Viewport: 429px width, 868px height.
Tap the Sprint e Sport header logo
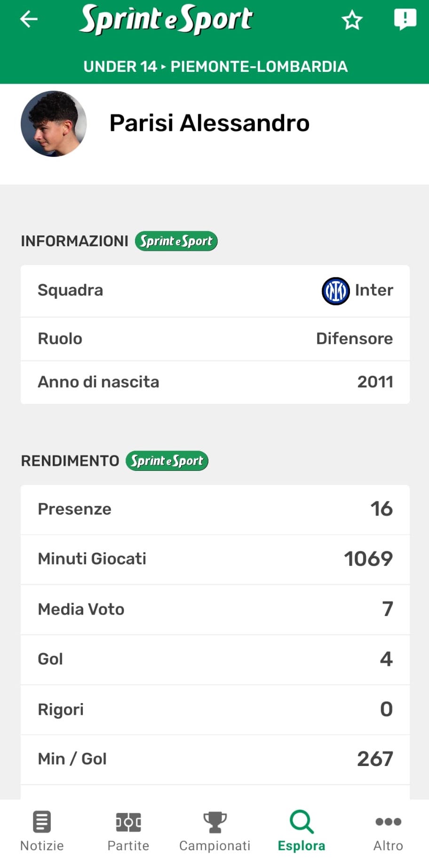(x=166, y=19)
